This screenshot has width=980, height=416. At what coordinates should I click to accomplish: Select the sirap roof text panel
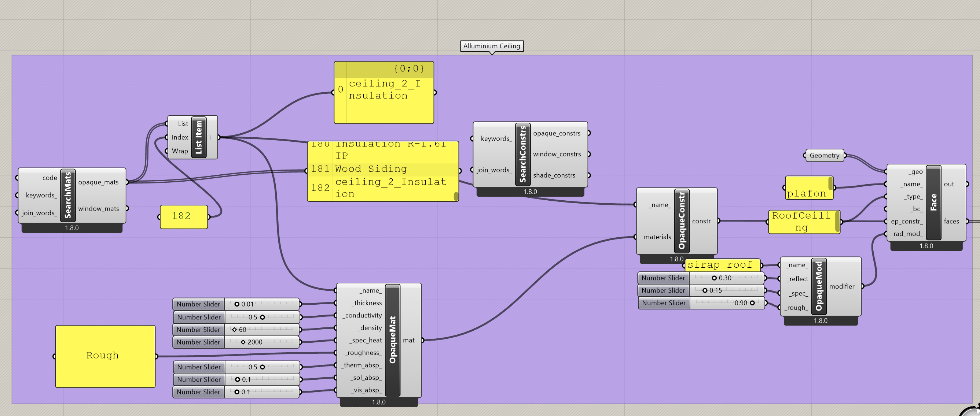coord(723,265)
